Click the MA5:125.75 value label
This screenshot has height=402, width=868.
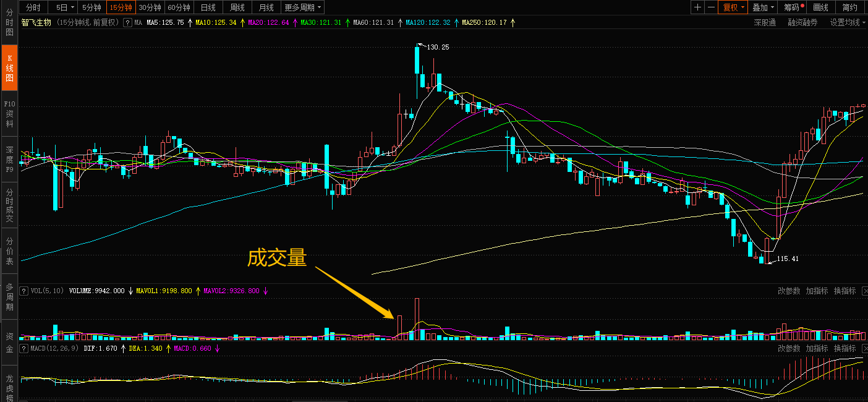(165, 22)
